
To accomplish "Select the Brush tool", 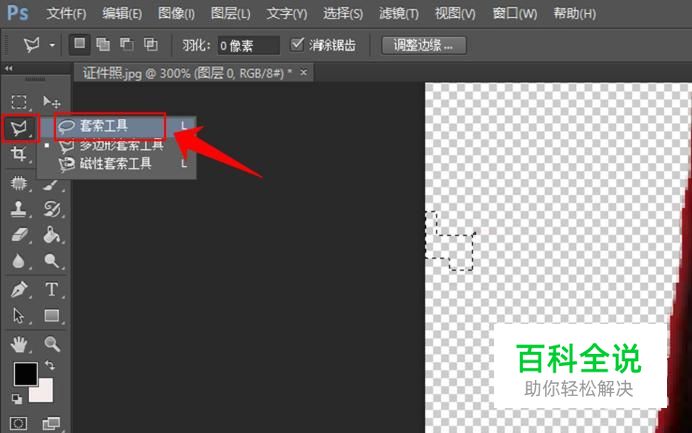I will point(52,184).
